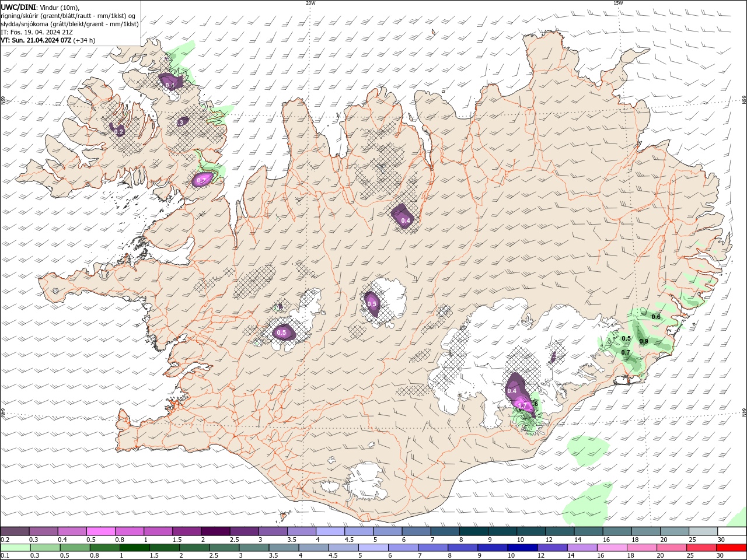Pick the deep blue rain swatch labeled 10
Viewport: 747px width, 560px height.
click(x=522, y=548)
